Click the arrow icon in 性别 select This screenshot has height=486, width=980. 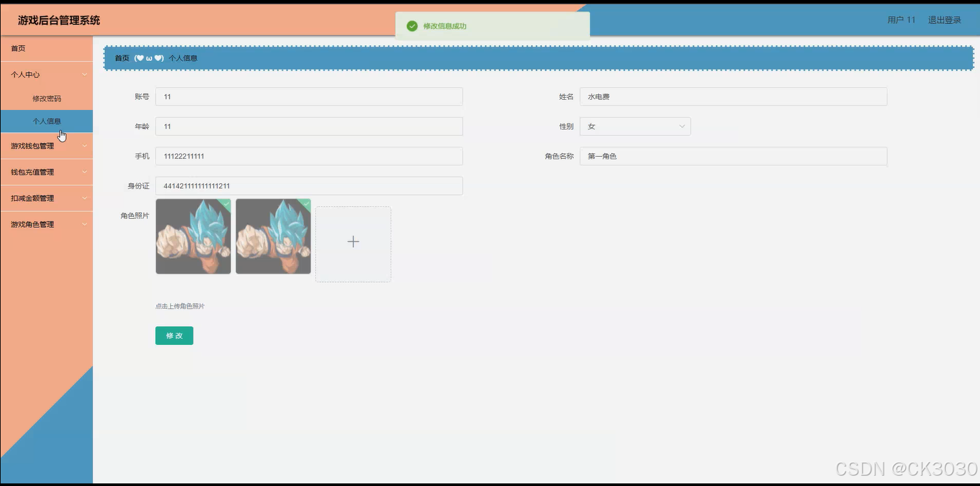(682, 126)
